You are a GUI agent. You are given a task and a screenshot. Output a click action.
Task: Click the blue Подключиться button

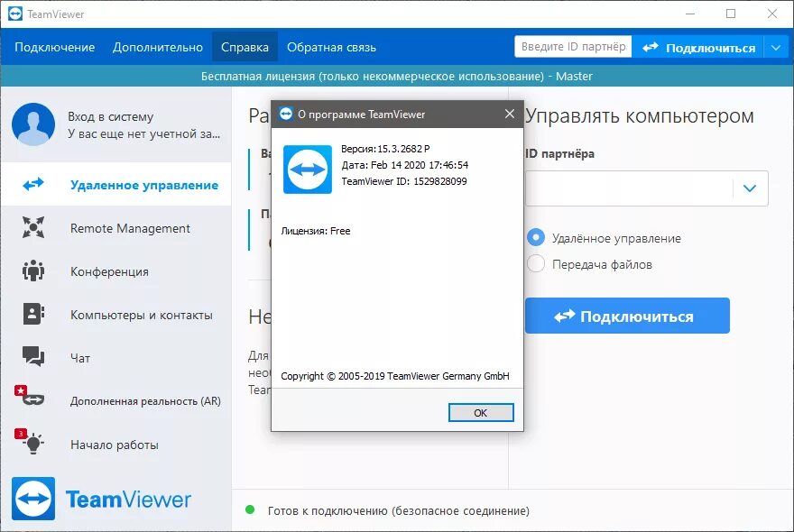pyautogui.click(x=627, y=316)
